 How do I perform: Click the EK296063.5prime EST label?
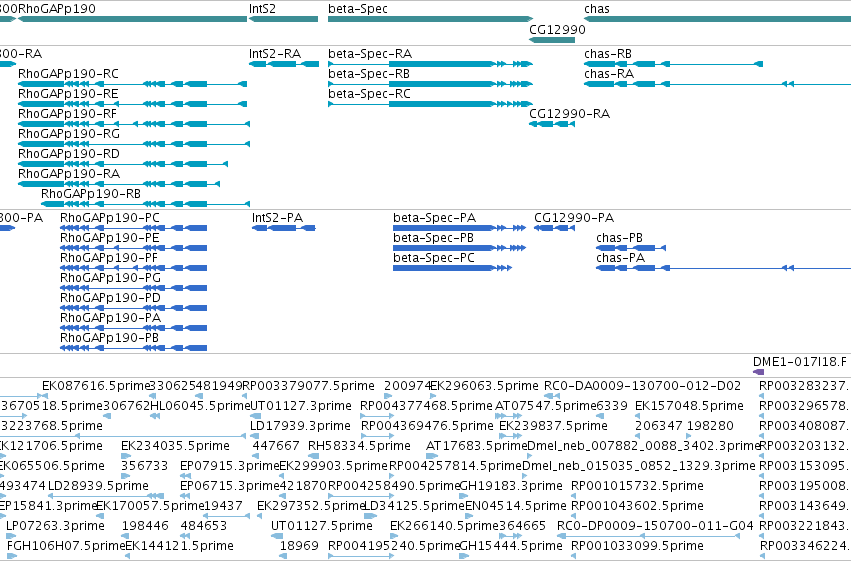(x=484, y=386)
